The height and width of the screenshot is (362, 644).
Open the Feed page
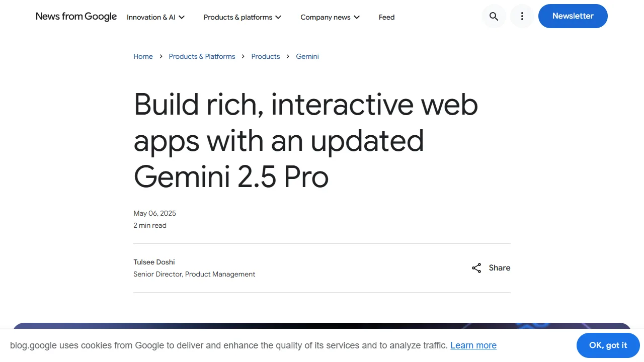pos(386,17)
